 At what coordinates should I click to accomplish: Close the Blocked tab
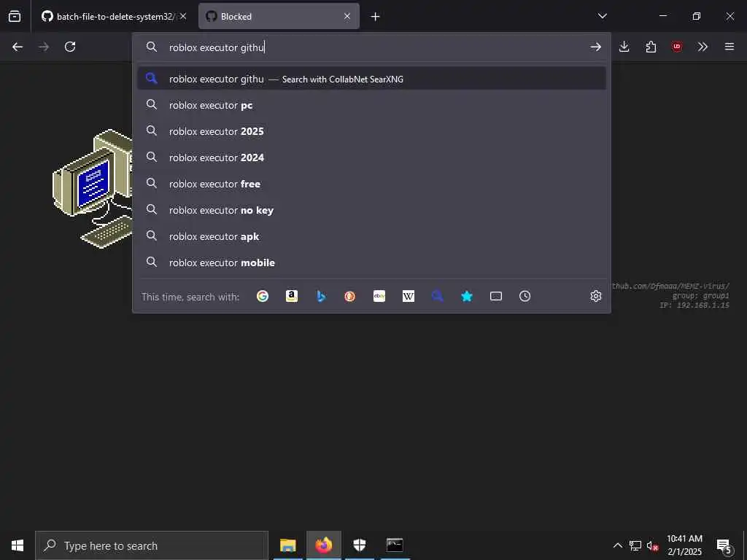point(347,16)
